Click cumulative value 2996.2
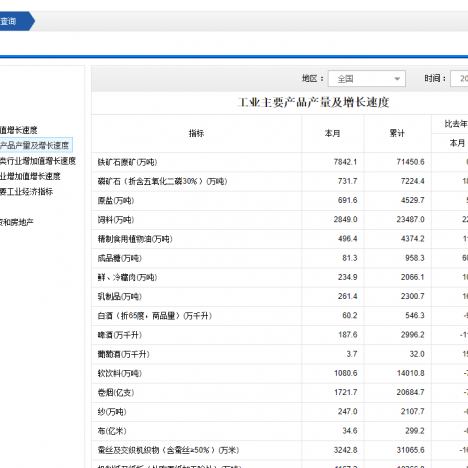Screen dimensions: 468x468 (x=413, y=335)
